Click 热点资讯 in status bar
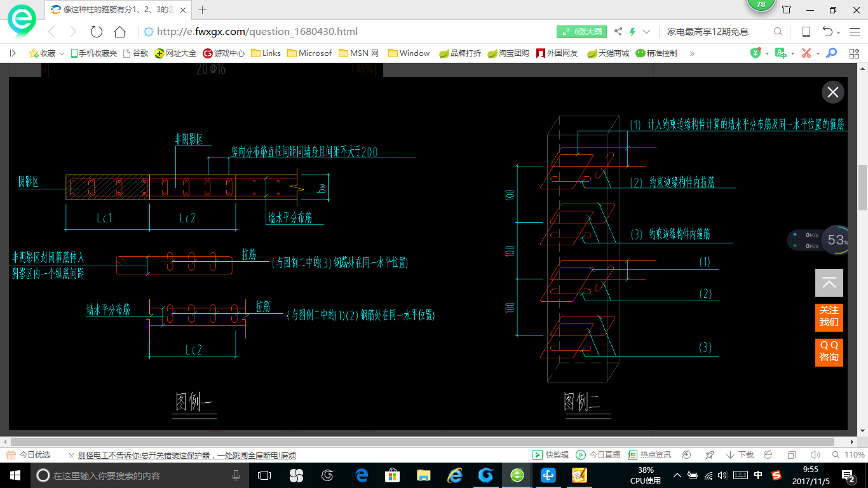The height and width of the screenshot is (488, 868). pyautogui.click(x=649, y=455)
